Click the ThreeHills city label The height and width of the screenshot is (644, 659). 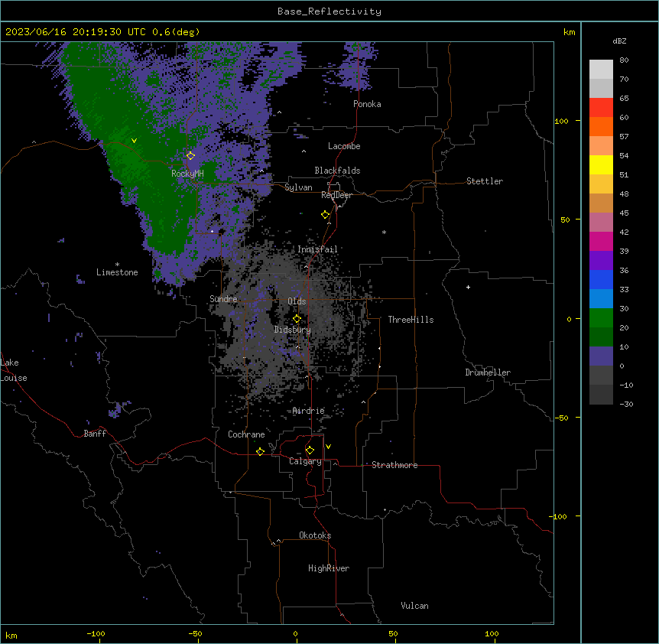coord(411,320)
